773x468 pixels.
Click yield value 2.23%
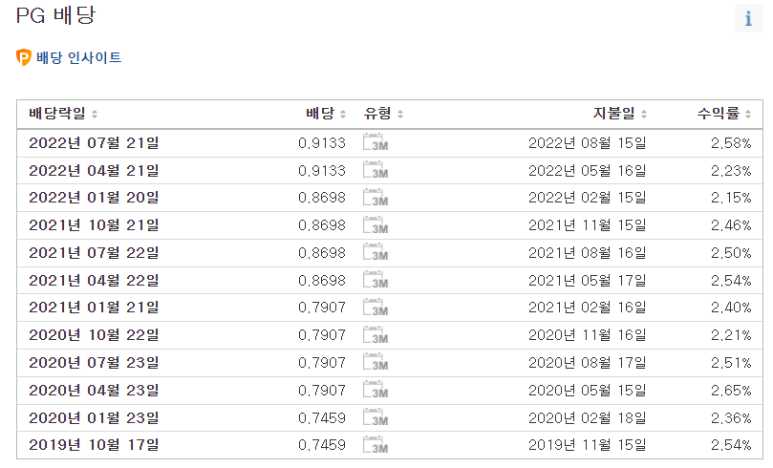(x=731, y=171)
